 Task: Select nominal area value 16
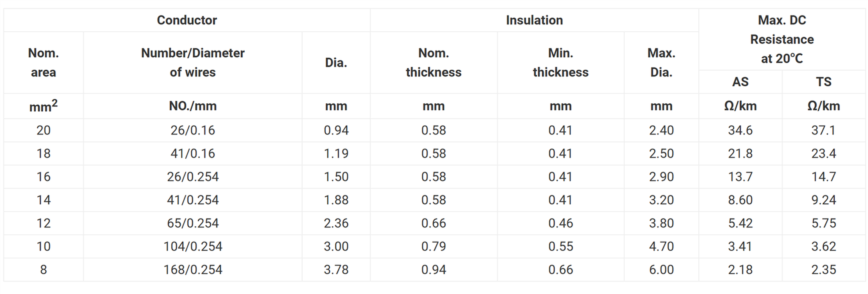(43, 177)
